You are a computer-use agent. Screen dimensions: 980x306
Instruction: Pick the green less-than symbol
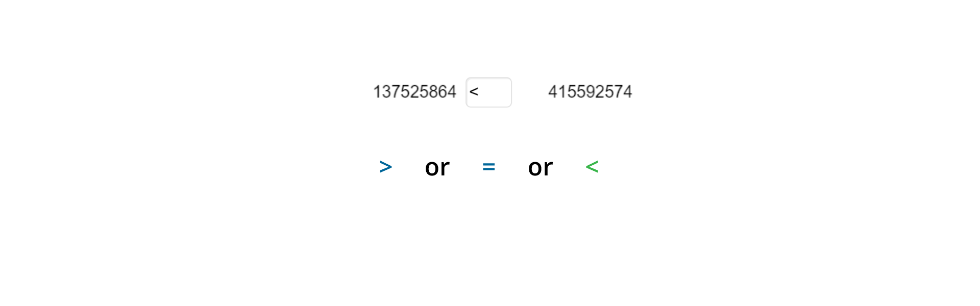point(592,167)
